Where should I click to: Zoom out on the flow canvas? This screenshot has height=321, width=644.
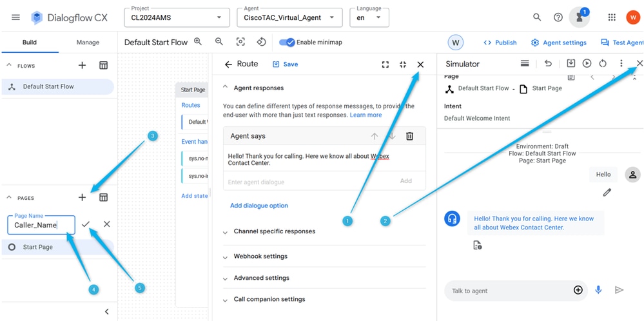tap(219, 41)
